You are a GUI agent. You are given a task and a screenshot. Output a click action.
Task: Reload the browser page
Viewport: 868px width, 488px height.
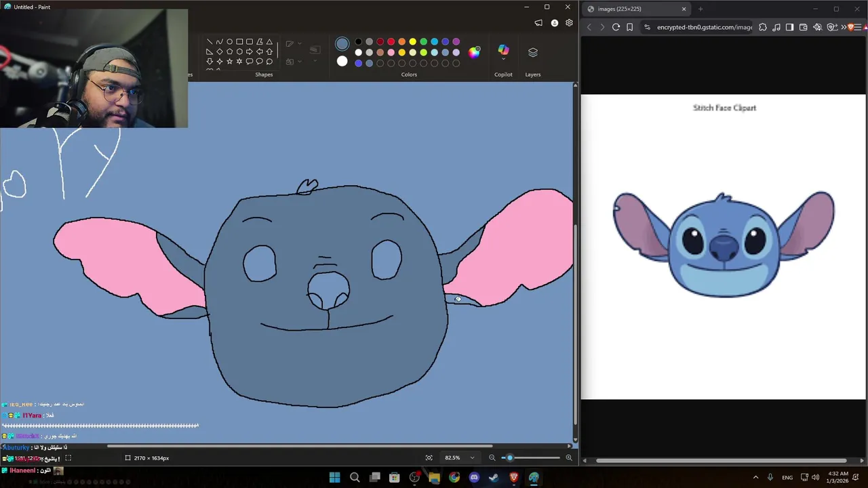pyautogui.click(x=616, y=27)
